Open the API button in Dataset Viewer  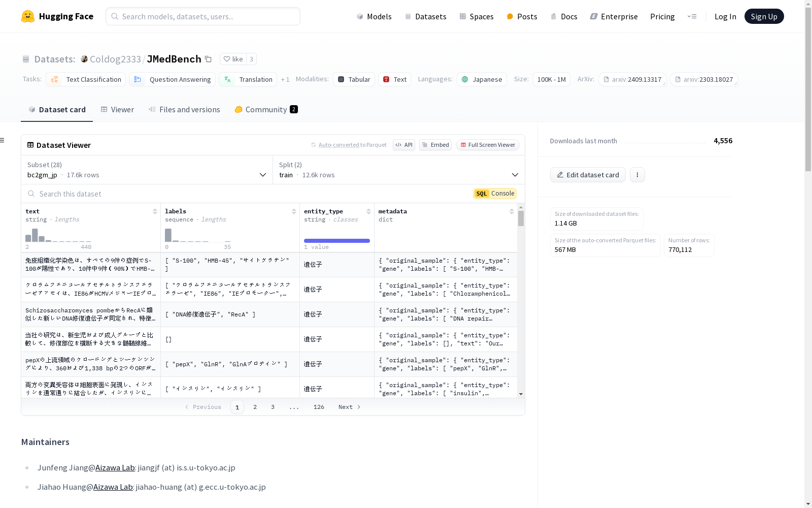pyautogui.click(x=404, y=145)
